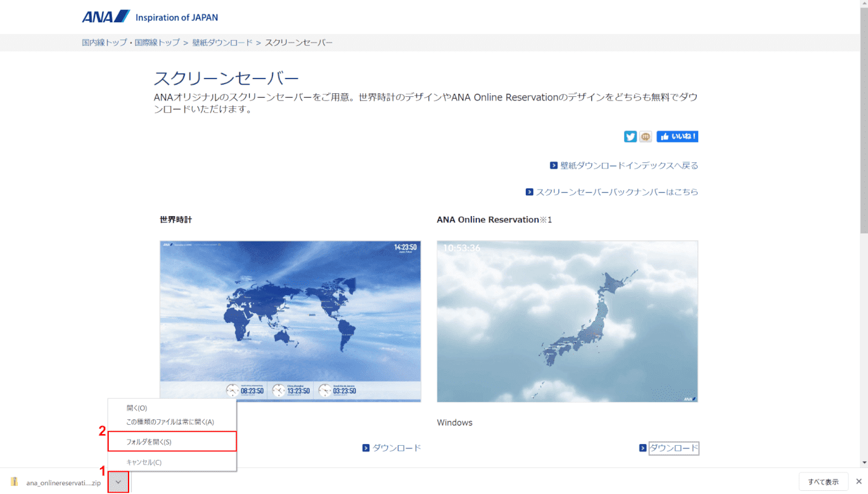
Task: Click the arrow icon beside 壁紙ダウンロードインデックスへ戻る
Action: [554, 165]
